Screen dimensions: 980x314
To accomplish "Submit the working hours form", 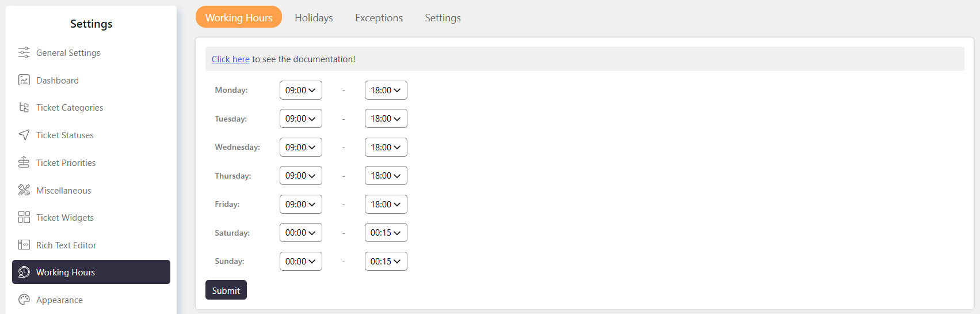I will (x=226, y=290).
